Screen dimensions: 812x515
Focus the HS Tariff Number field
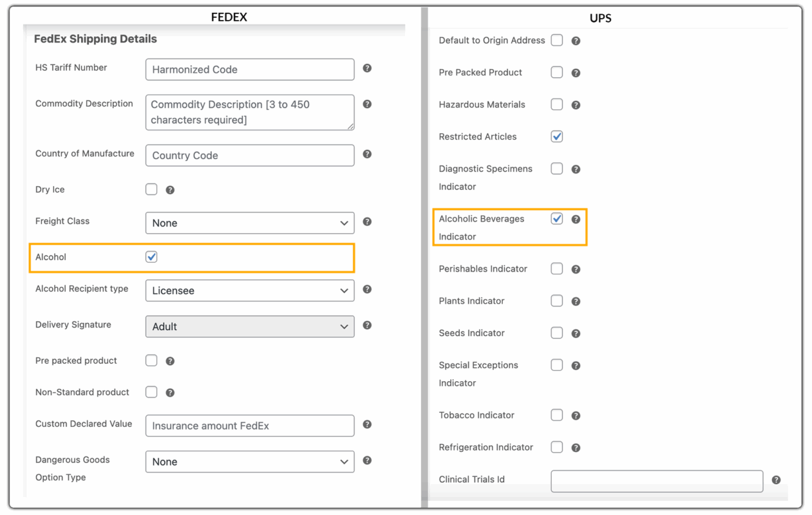tap(250, 70)
